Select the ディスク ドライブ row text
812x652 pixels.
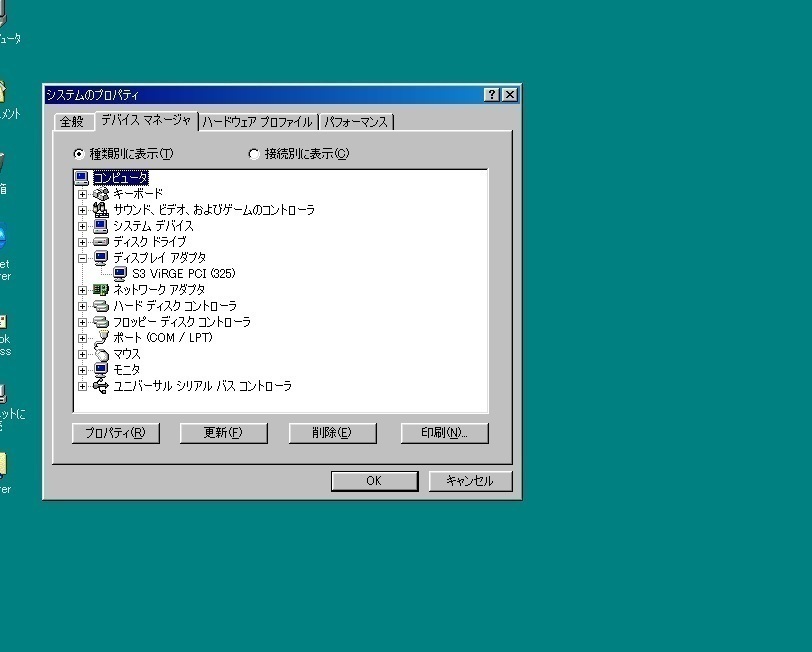pos(150,242)
